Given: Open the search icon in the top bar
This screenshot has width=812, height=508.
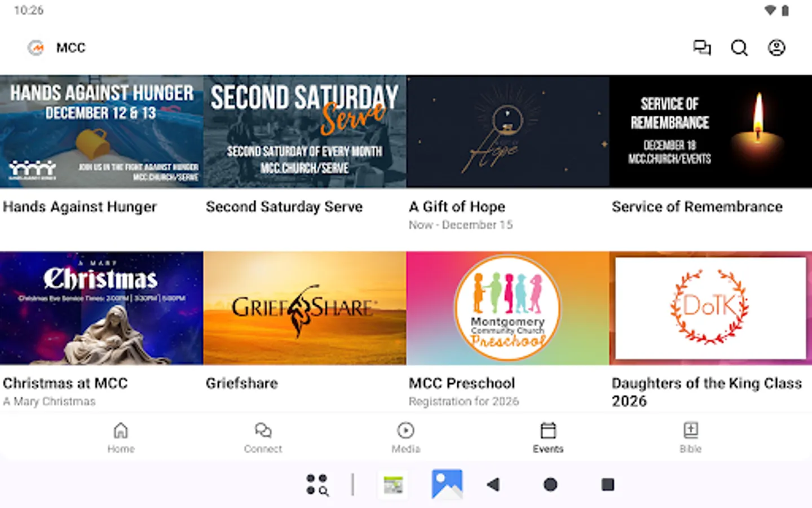Looking at the screenshot, I should [740, 48].
